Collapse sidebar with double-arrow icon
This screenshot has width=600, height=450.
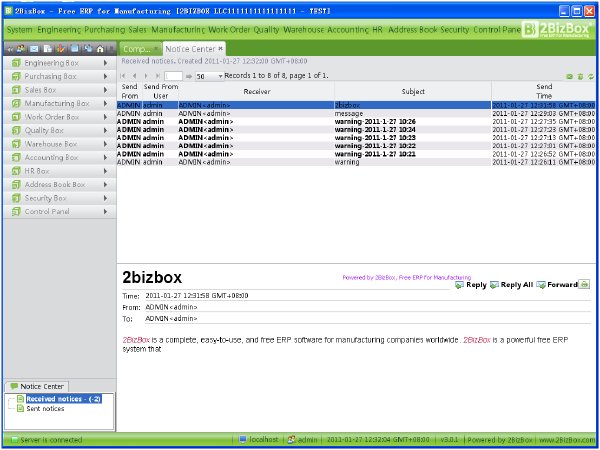[10, 49]
